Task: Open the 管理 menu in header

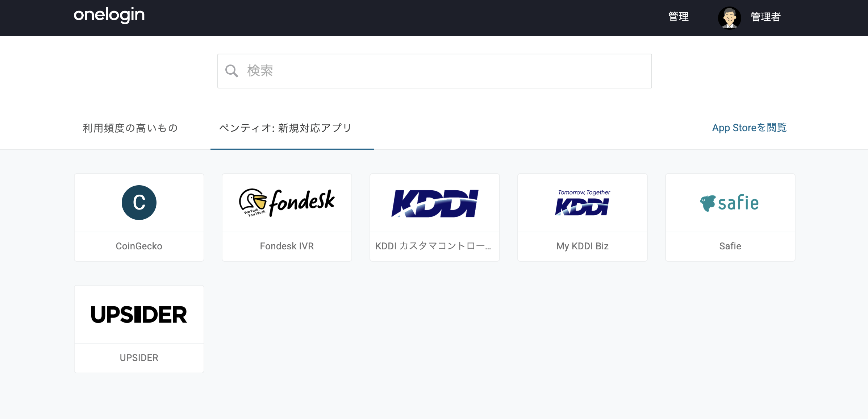Action: coord(679,17)
